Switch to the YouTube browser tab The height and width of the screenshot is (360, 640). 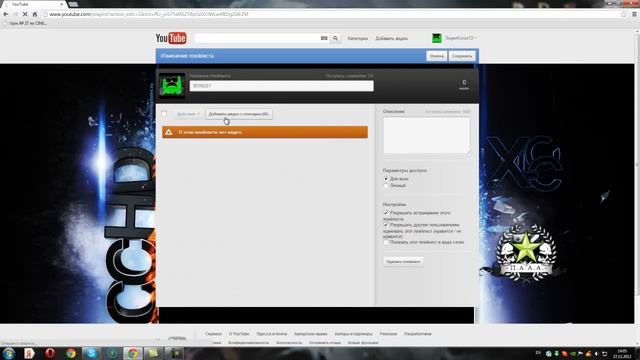34,4
